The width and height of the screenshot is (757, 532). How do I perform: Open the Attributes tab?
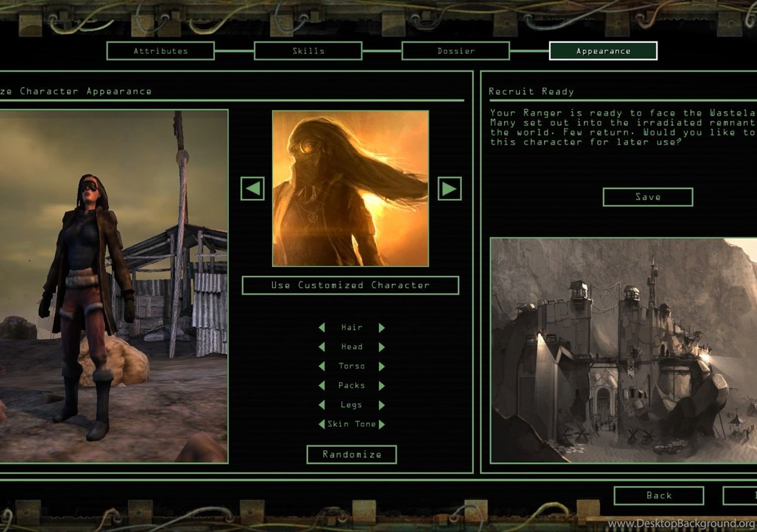(160, 51)
